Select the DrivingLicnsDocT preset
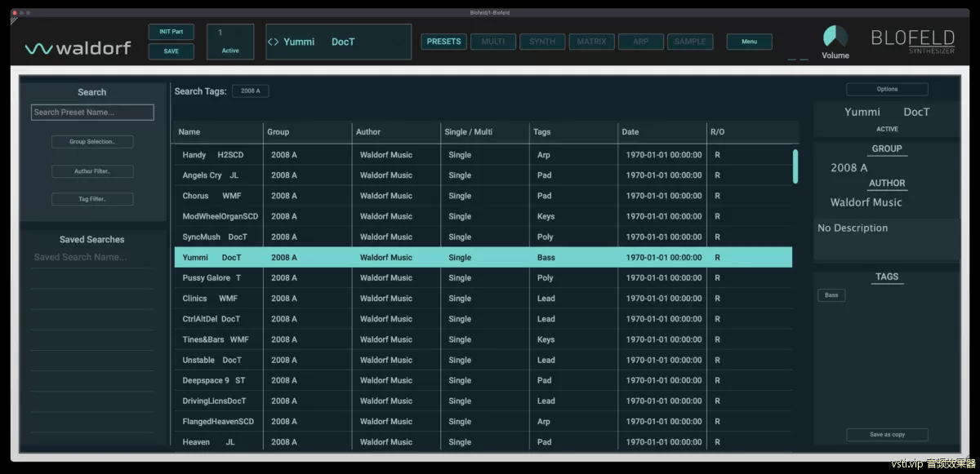The height and width of the screenshot is (474, 980). pyautogui.click(x=483, y=401)
